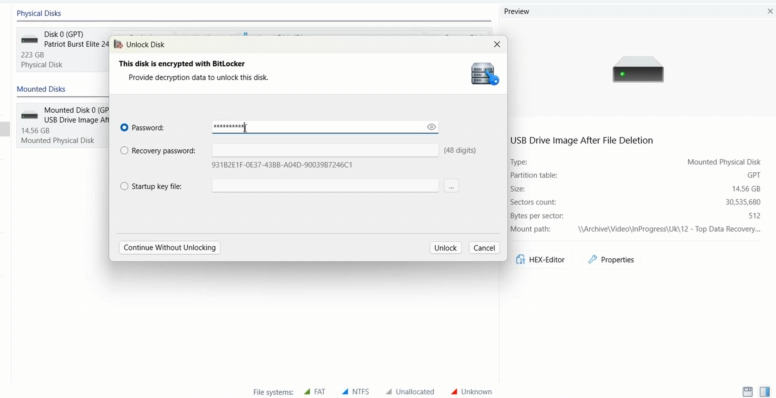Click the Unknown file system legend marker

tap(454, 392)
